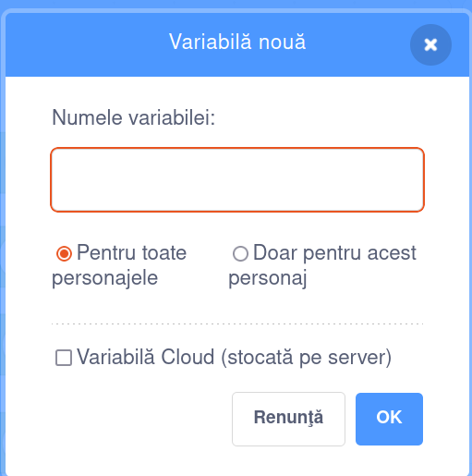Mark the unselected circle next to Doar
The height and width of the screenshot is (476, 472).
tap(240, 254)
